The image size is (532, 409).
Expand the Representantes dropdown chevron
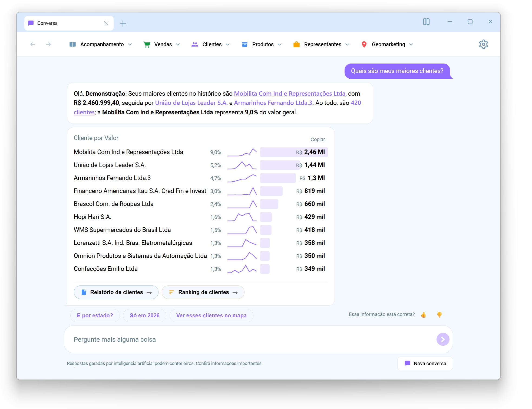pyautogui.click(x=347, y=45)
